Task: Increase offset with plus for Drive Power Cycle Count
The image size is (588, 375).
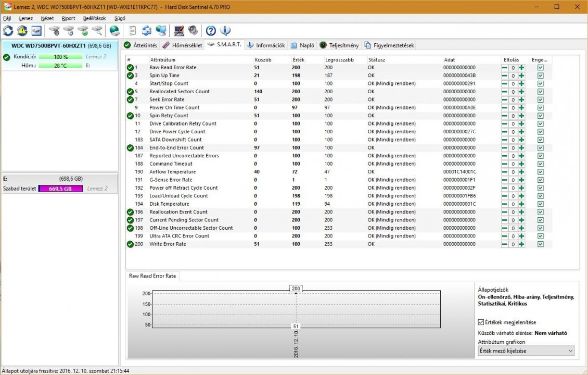Action: pos(521,132)
